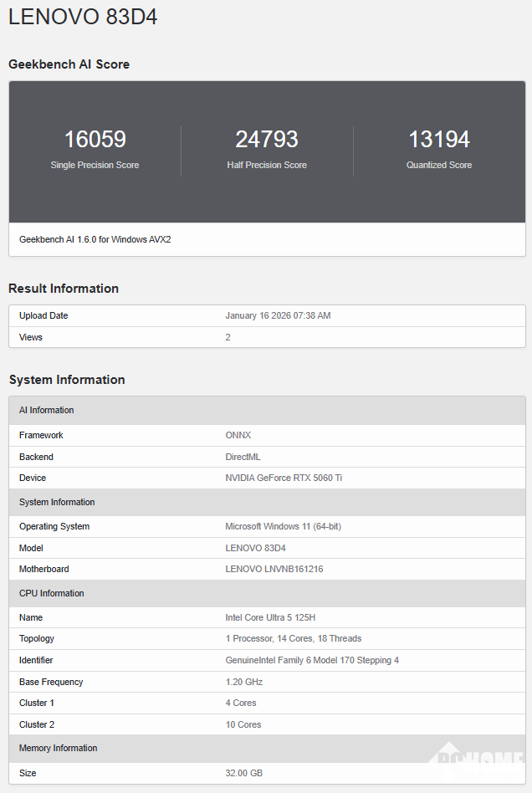The height and width of the screenshot is (793, 532).
Task: Click the Memory Information section header
Action: [x=59, y=748]
